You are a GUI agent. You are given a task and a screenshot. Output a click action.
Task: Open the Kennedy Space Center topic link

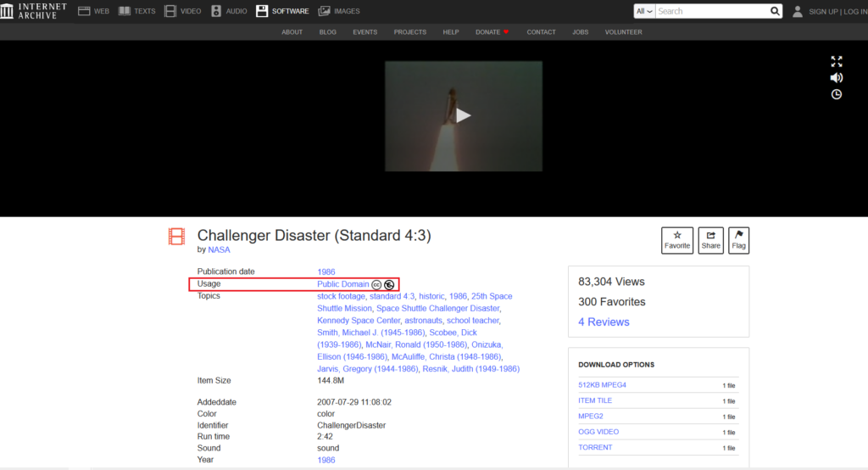coord(359,321)
